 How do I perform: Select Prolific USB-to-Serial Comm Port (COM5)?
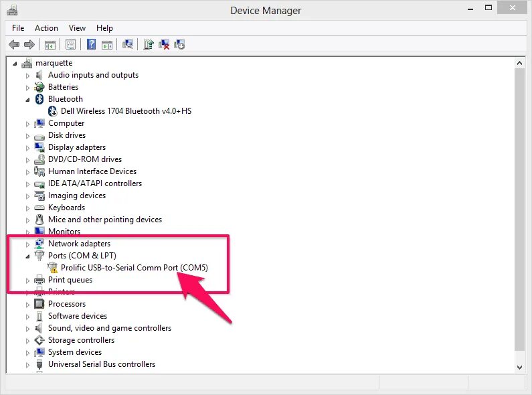[x=135, y=268]
